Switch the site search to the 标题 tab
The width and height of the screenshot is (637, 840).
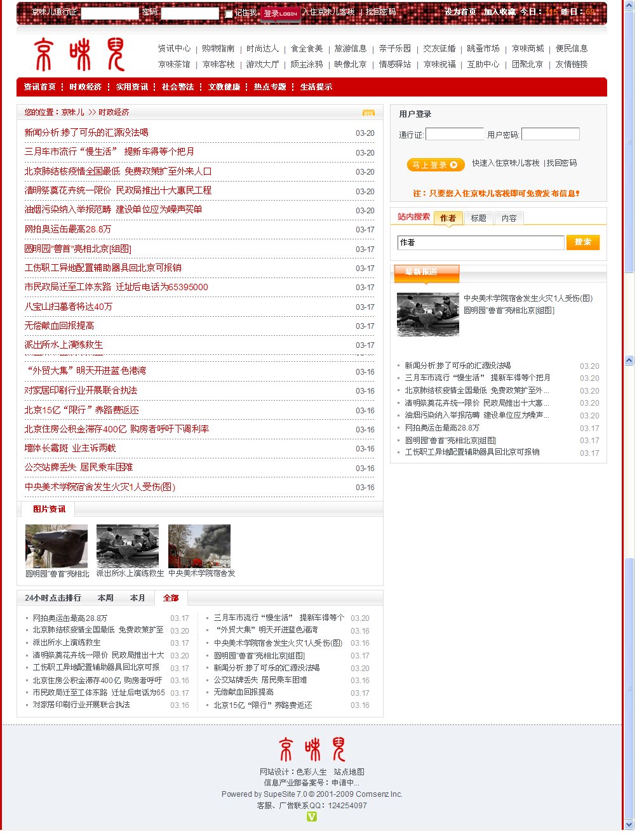[478, 218]
